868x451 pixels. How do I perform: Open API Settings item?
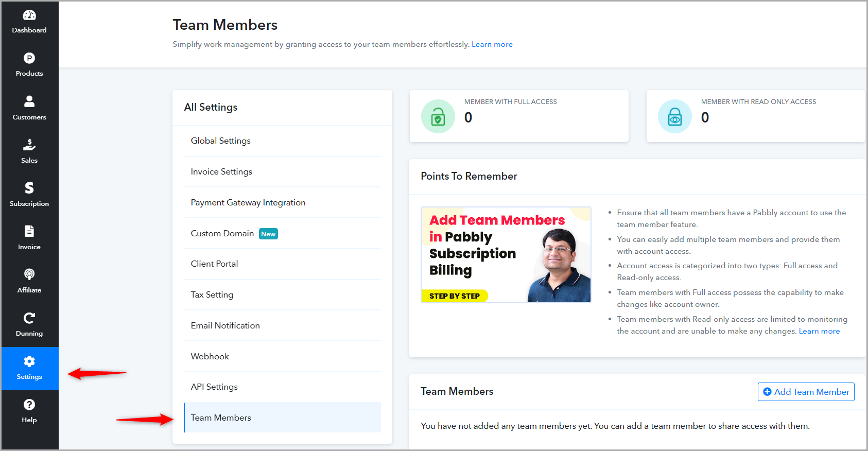pos(282,387)
